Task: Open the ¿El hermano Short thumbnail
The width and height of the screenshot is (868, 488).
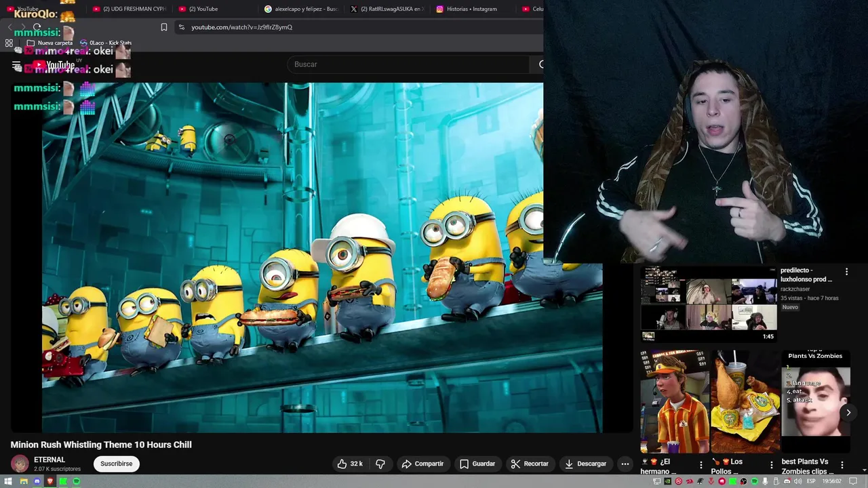Action: click(674, 401)
